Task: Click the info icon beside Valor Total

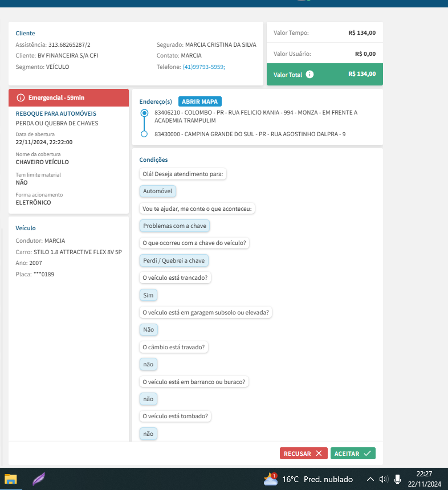Action: click(309, 75)
